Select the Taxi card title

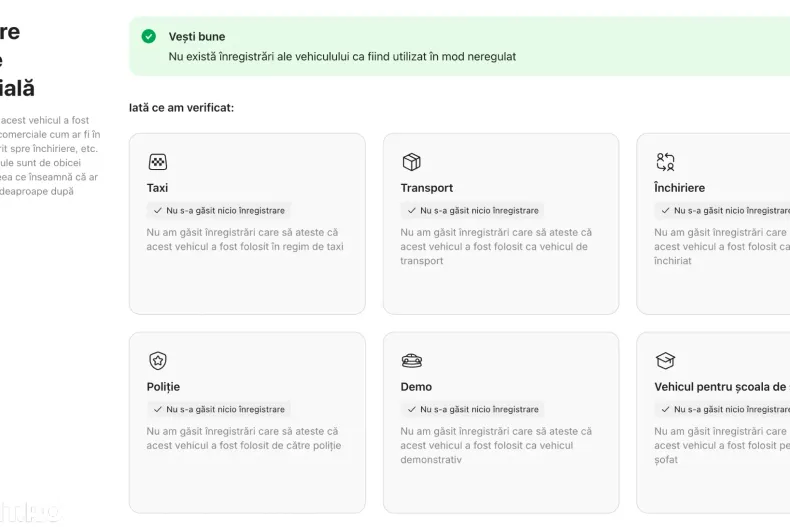(158, 188)
